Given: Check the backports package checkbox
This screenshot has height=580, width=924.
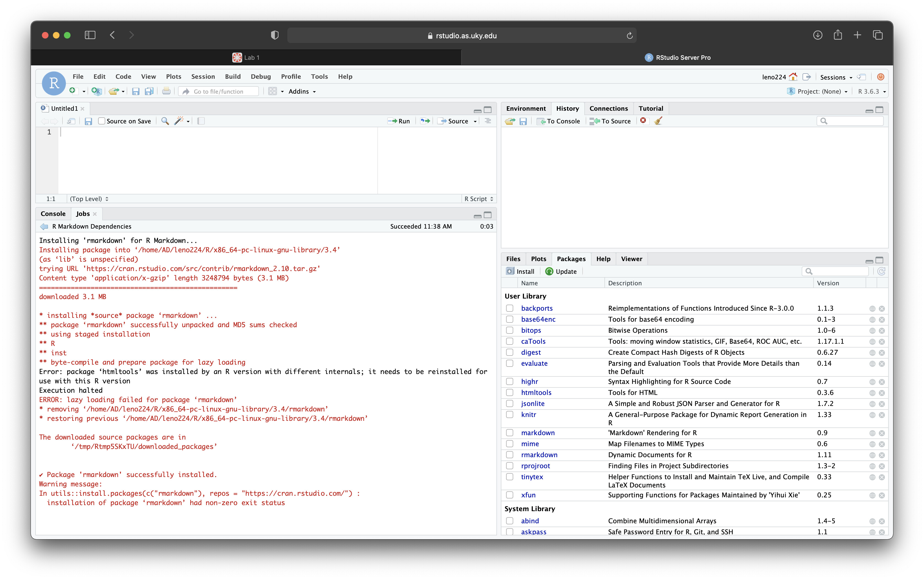Looking at the screenshot, I should click(x=510, y=308).
